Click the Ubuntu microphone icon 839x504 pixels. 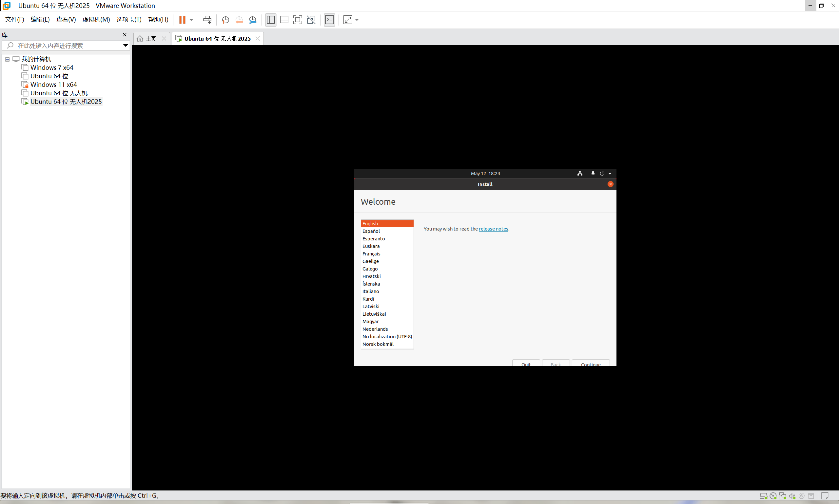click(x=593, y=174)
